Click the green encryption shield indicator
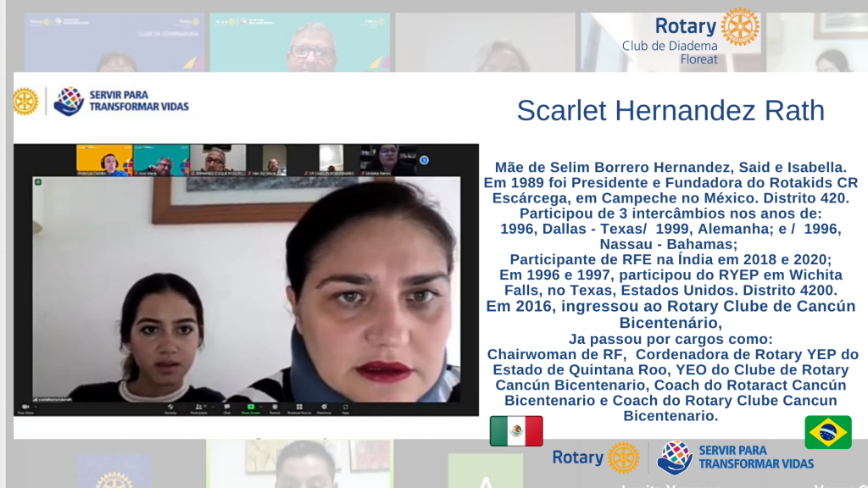The width and height of the screenshot is (868, 488). click(x=38, y=181)
